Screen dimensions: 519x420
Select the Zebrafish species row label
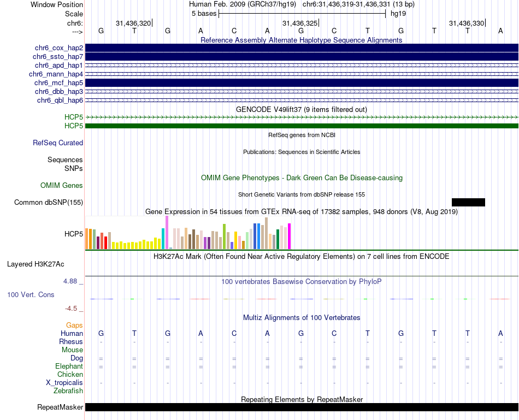[x=68, y=391]
